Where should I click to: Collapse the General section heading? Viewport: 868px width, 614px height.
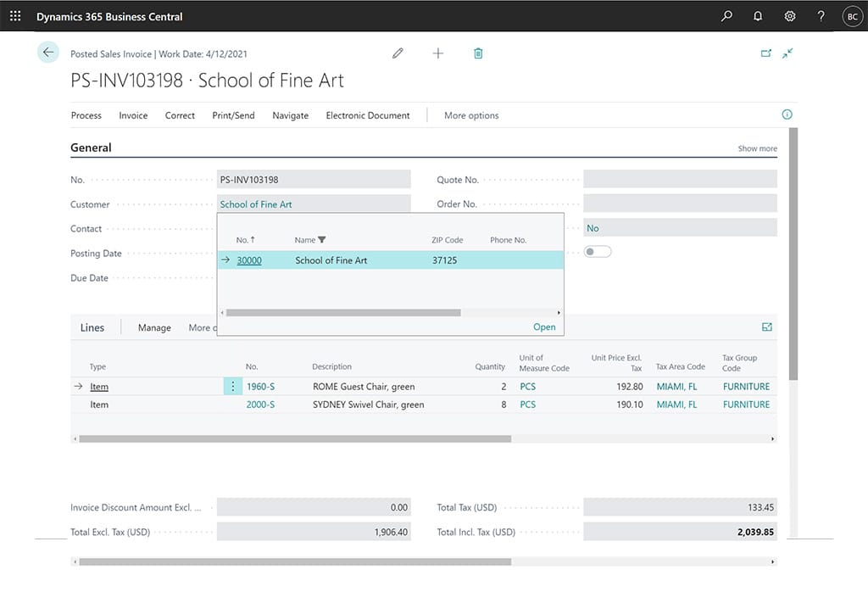click(x=91, y=148)
